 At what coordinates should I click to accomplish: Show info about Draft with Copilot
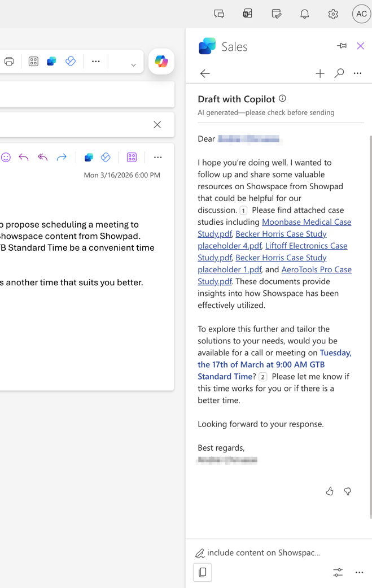(x=282, y=98)
